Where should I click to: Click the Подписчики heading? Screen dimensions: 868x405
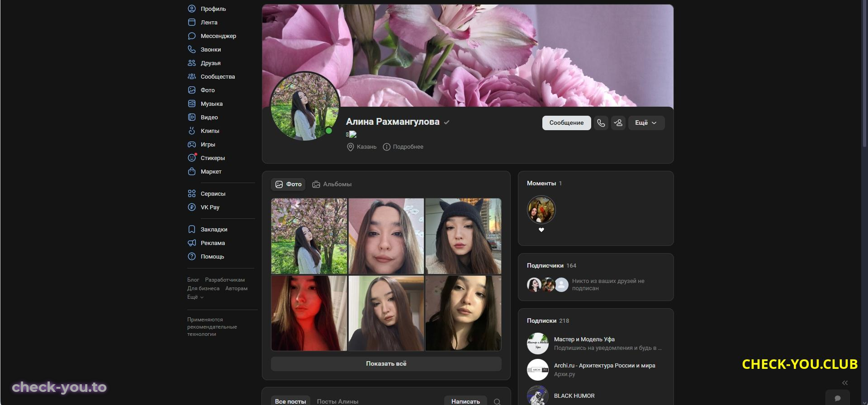[545, 266]
